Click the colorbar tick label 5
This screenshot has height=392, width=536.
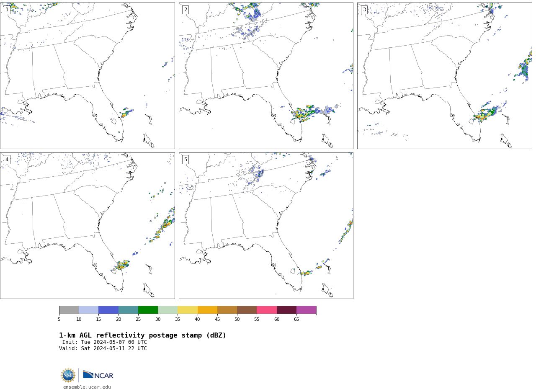coord(59,320)
